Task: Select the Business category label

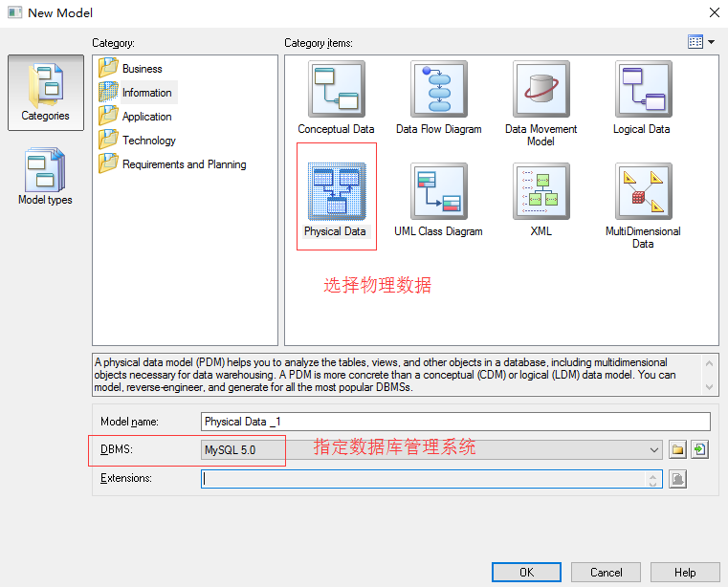Action: click(x=143, y=69)
